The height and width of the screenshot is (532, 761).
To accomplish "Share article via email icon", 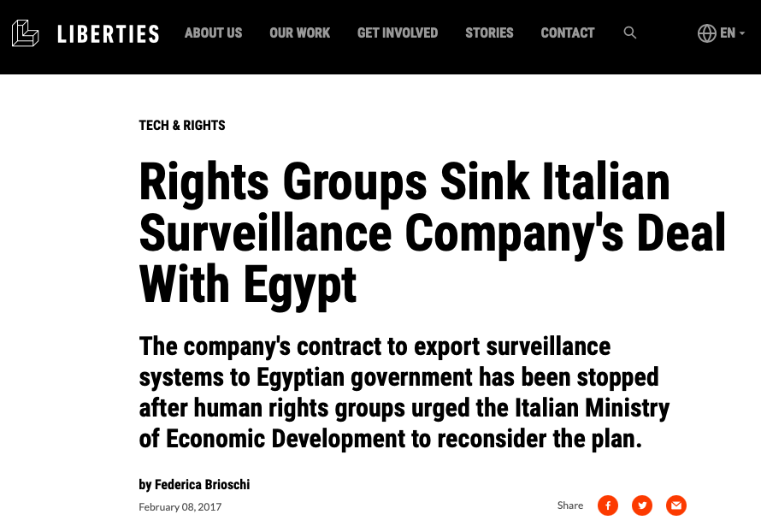I will [x=676, y=505].
